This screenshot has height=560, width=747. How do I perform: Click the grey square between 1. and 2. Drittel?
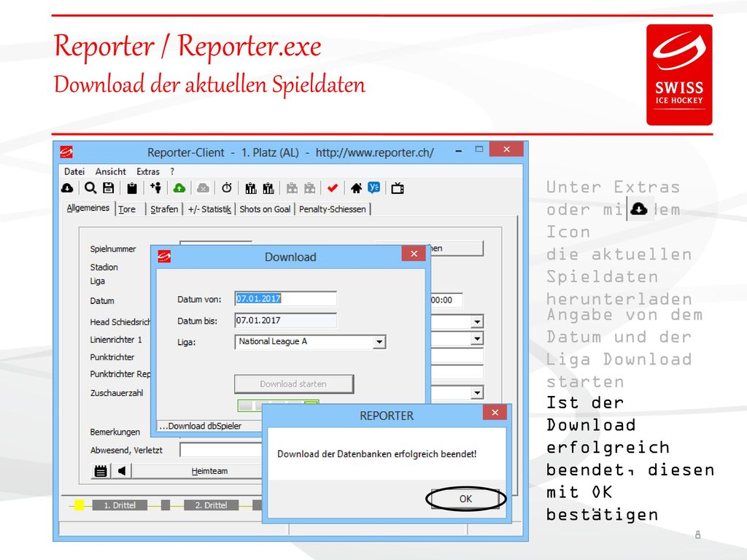tap(166, 505)
